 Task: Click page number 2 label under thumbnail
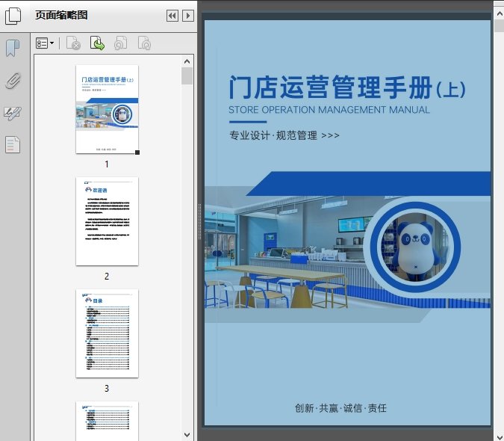[107, 277]
